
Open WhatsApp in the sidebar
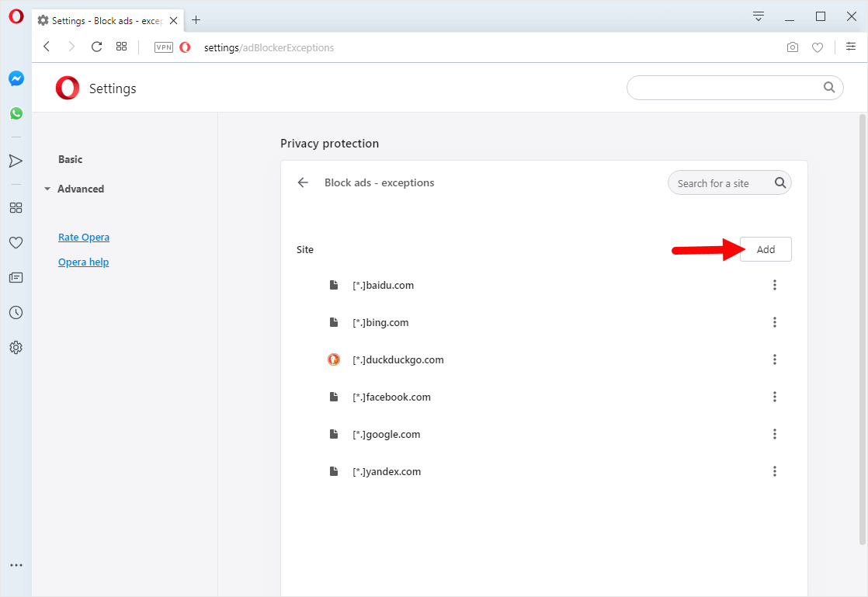click(x=16, y=113)
